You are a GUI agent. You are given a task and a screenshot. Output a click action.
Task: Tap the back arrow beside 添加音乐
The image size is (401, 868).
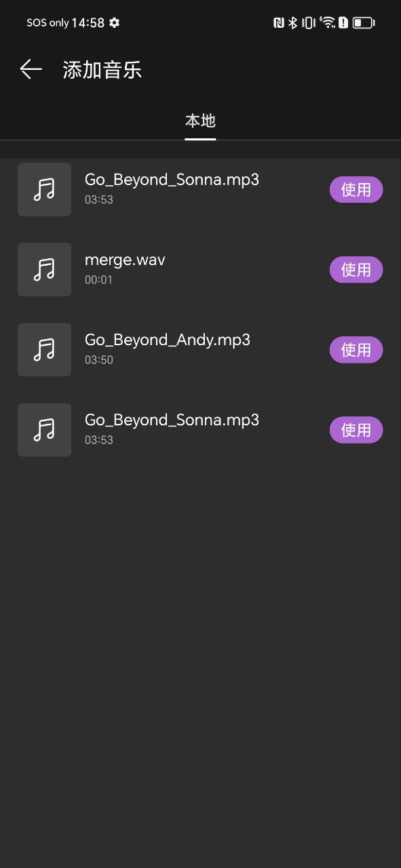tap(31, 69)
